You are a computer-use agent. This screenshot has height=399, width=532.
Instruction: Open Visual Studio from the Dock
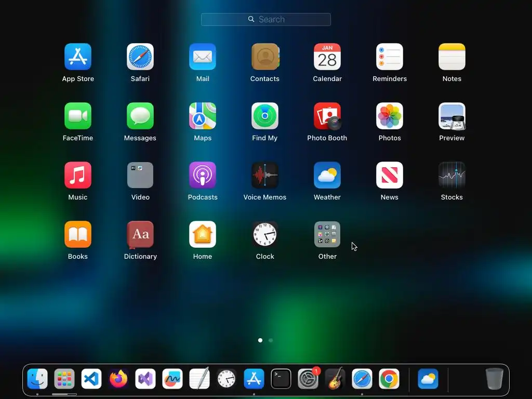pos(145,379)
